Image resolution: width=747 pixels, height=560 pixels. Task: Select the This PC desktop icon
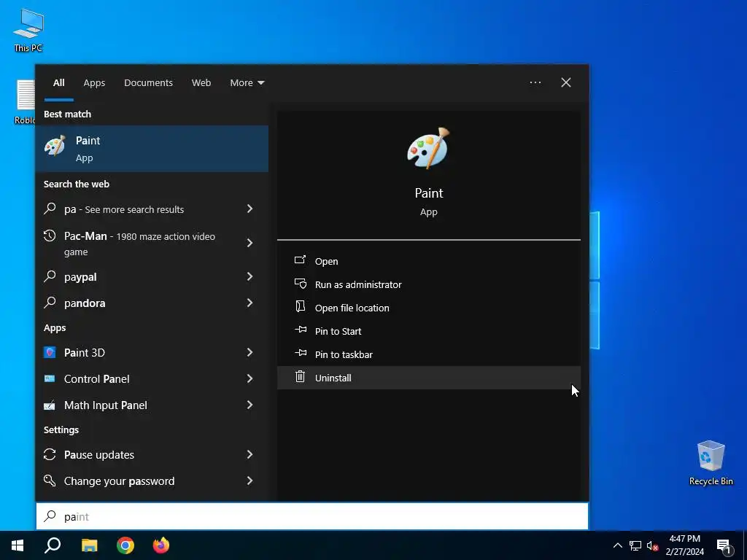point(28,29)
